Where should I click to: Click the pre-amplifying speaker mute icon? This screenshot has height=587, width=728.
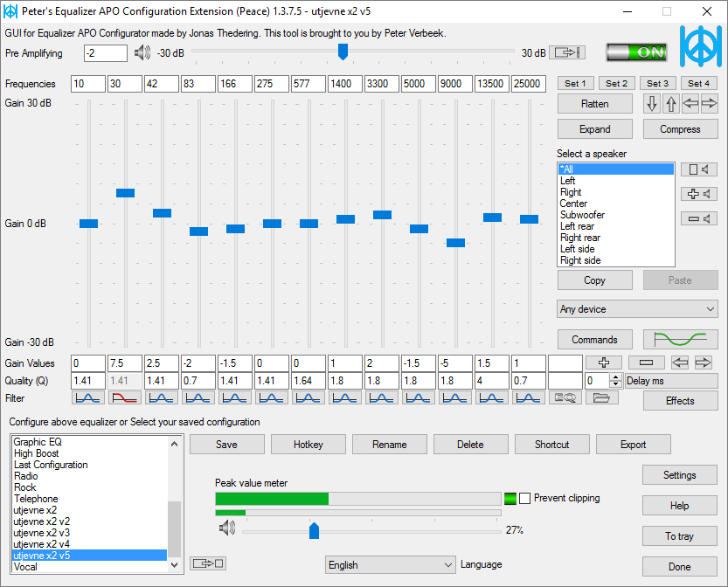click(x=142, y=53)
